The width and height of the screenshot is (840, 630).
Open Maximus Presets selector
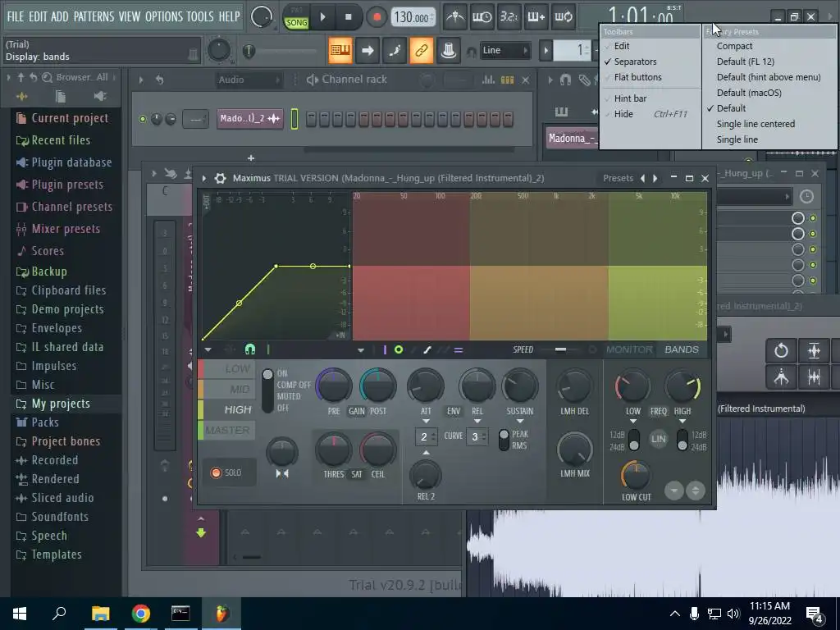[618, 178]
